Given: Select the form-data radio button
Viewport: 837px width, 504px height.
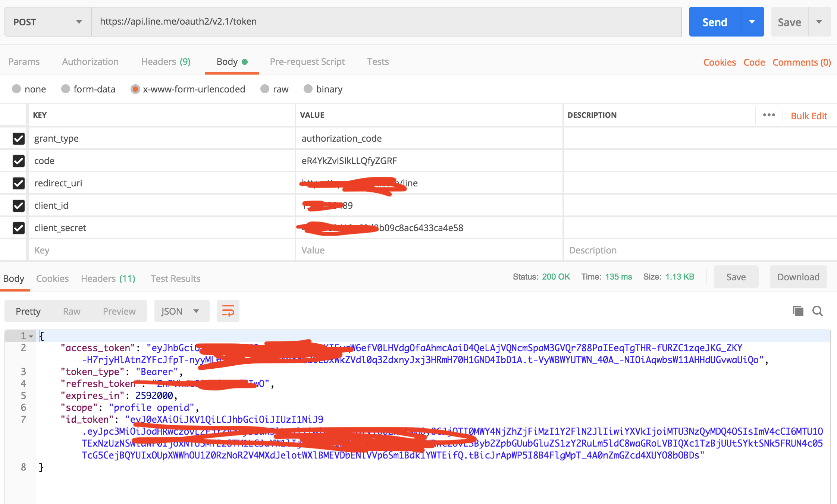Looking at the screenshot, I should (66, 89).
